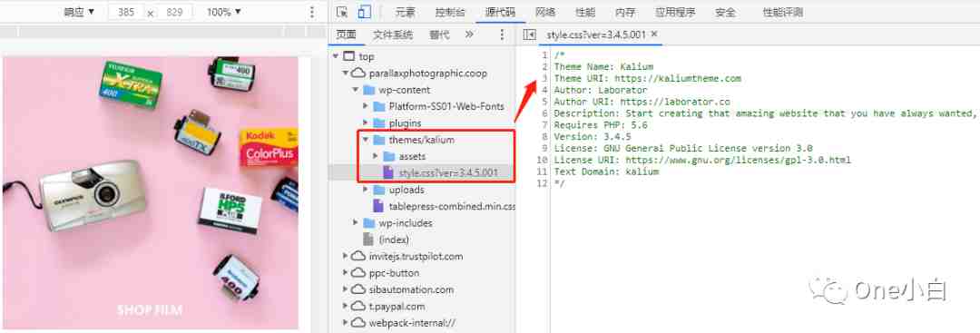Click the SHOP FILM link
Viewport: 980px width, 333px height.
pyautogui.click(x=150, y=309)
